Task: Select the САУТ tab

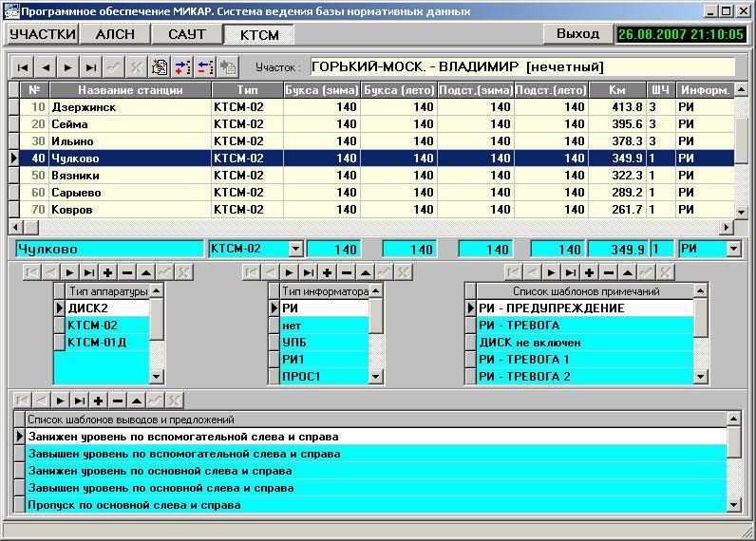Action: 187,34
